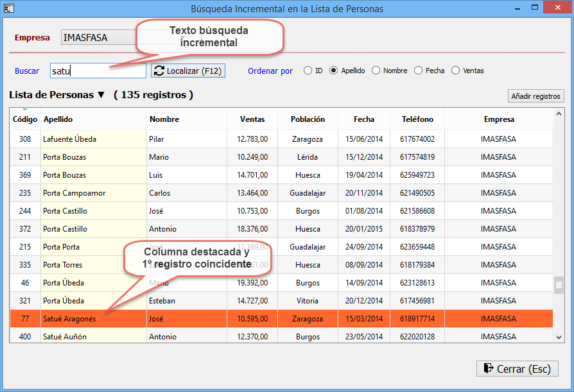The width and height of the screenshot is (574, 392).
Task: Click the Población column header
Action: click(x=308, y=119)
